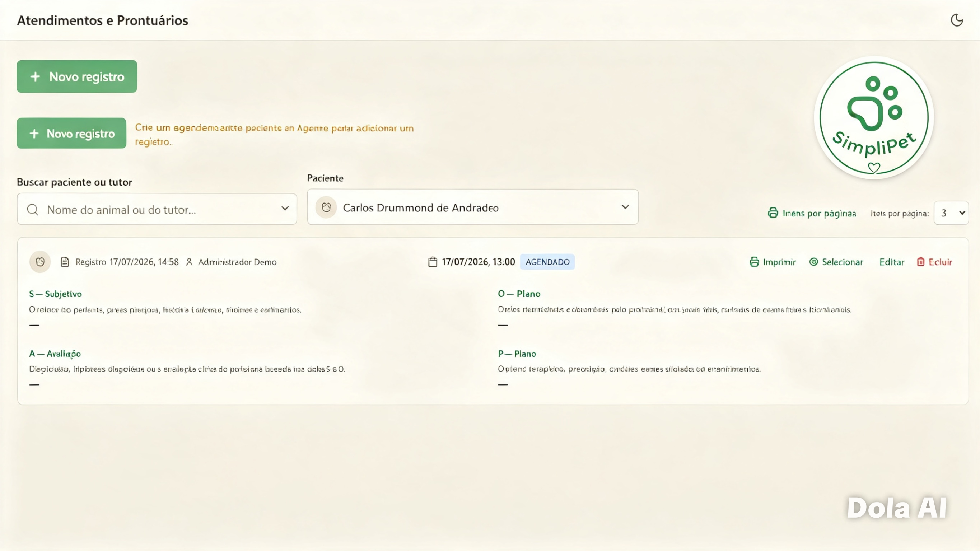Image resolution: width=980 pixels, height=551 pixels.
Task: Click the pet avatar icon in Paciente selector
Action: pos(326,207)
